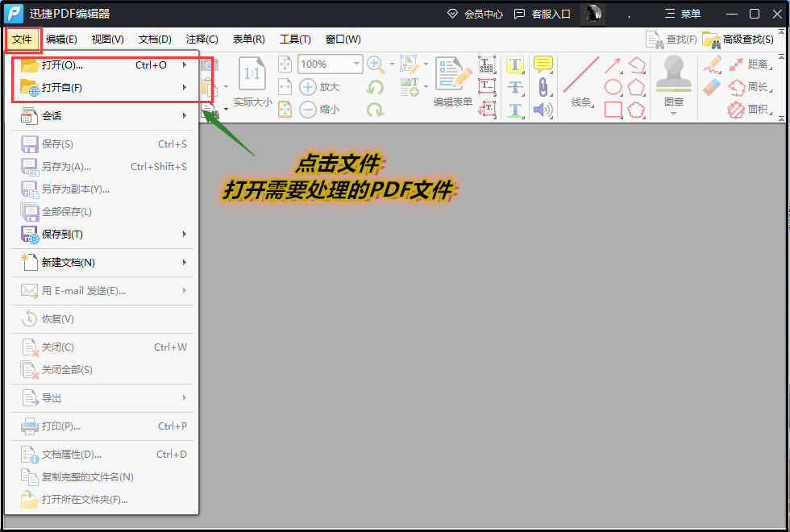Select the Pencil freehand tool
The height and width of the screenshot is (532, 790).
click(713, 64)
